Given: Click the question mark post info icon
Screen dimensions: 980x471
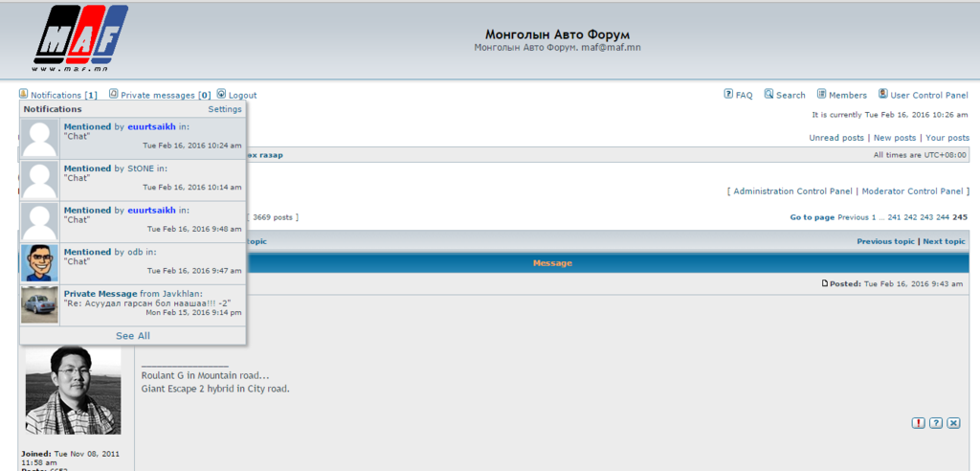Looking at the screenshot, I should (x=936, y=423).
